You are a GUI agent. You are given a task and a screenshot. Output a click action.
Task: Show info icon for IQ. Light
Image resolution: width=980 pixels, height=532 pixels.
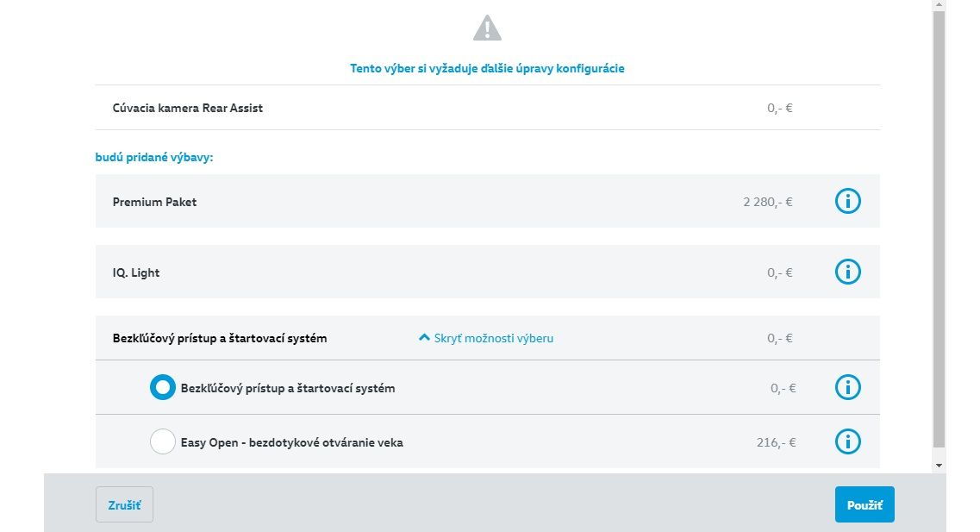pyautogui.click(x=847, y=272)
